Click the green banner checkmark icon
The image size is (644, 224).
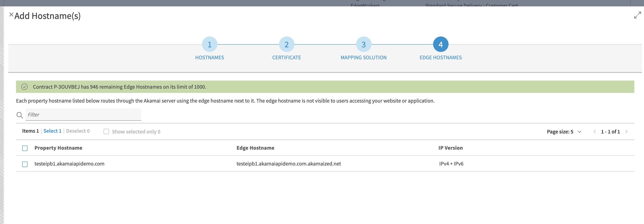(x=24, y=87)
